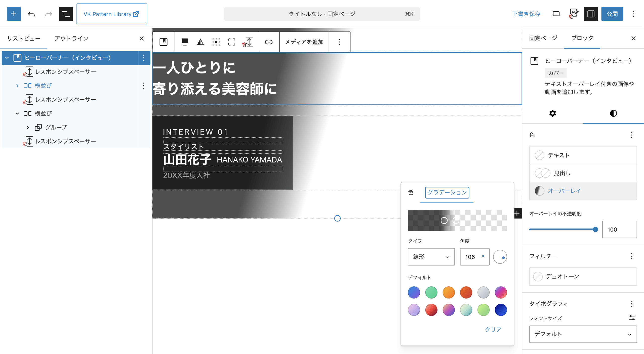Switch to the アウトライン tab
Image resolution: width=644 pixels, height=354 pixels.
(x=71, y=38)
